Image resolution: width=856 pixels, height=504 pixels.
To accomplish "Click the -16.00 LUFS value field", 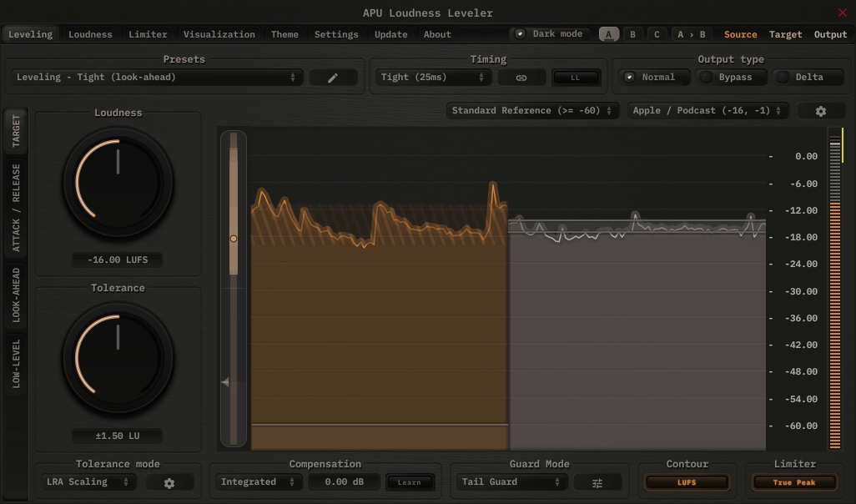I will click(x=118, y=260).
